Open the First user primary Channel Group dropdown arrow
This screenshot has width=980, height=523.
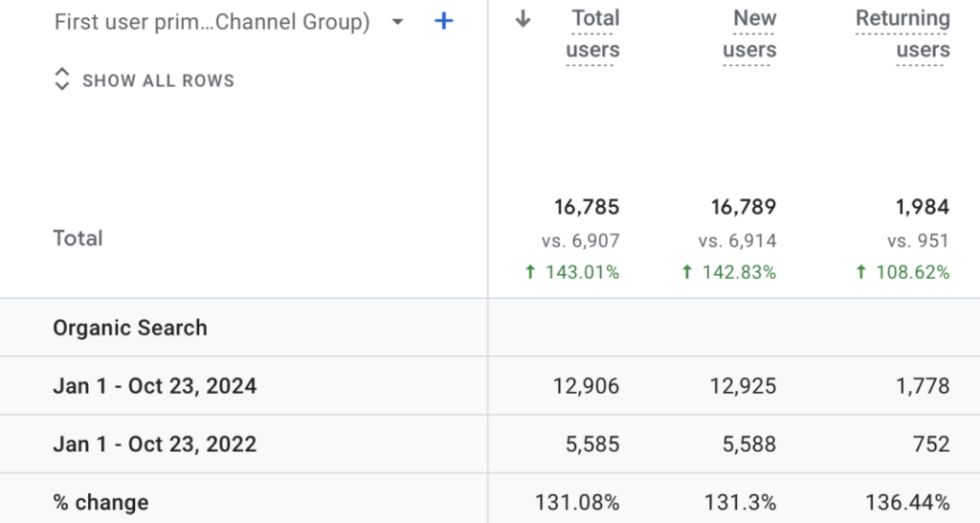point(398,22)
